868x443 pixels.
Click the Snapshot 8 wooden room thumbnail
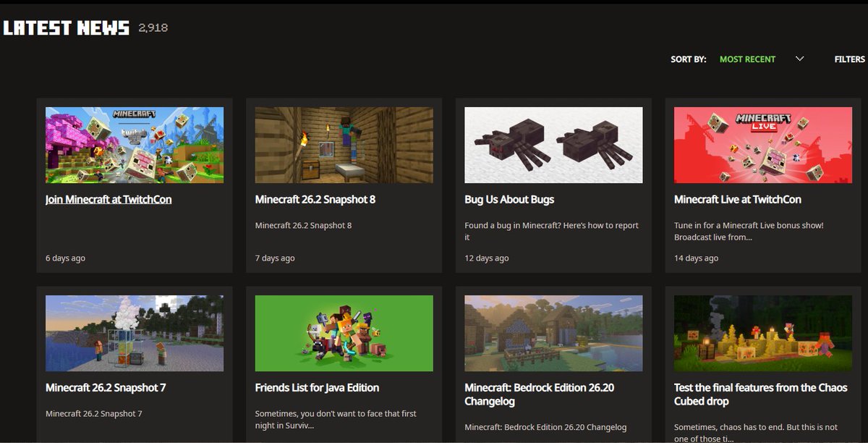coord(344,145)
